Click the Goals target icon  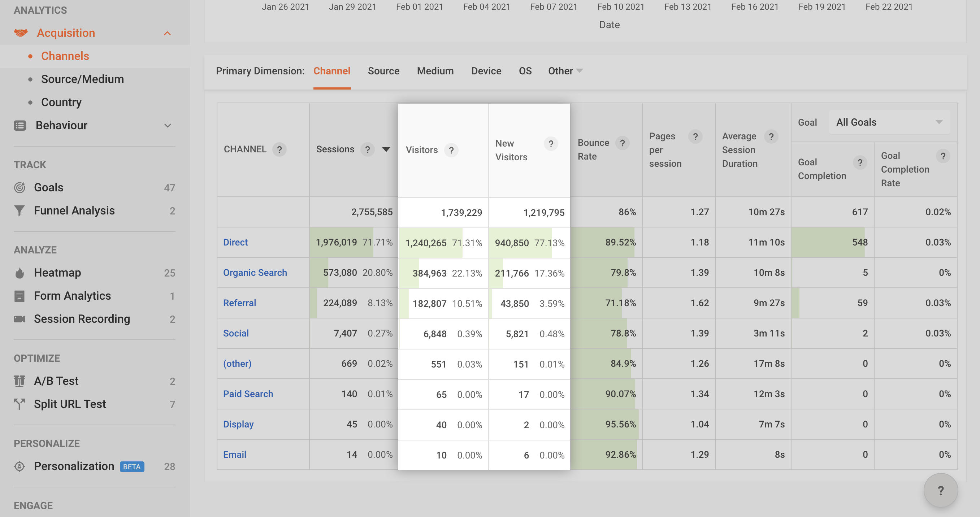(x=19, y=187)
